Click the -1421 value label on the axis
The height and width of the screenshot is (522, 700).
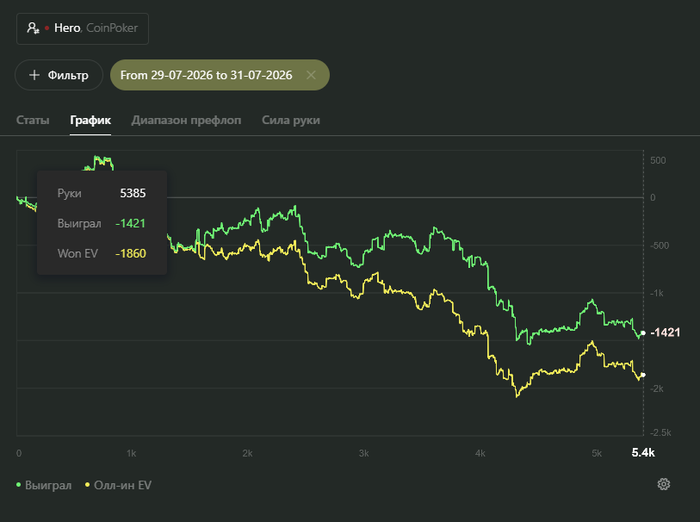(x=665, y=333)
